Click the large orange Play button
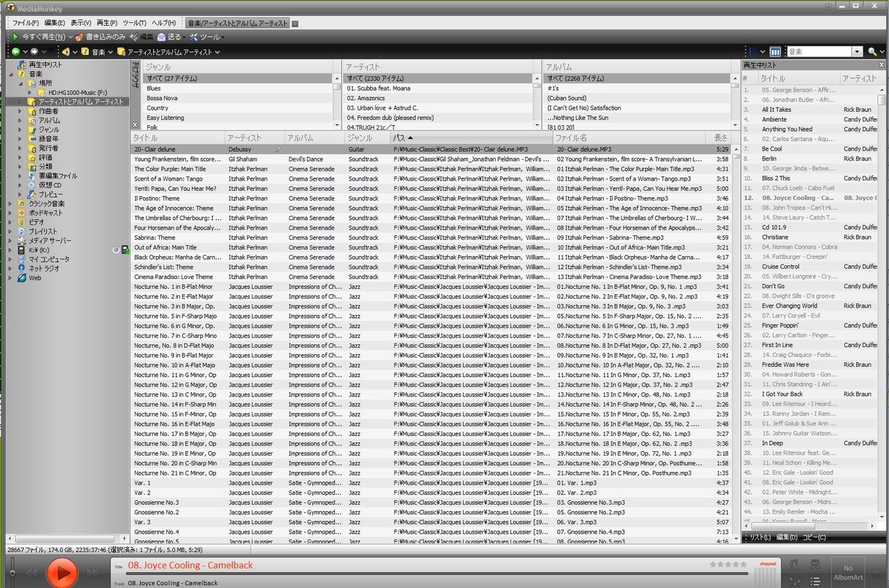 pos(63,573)
